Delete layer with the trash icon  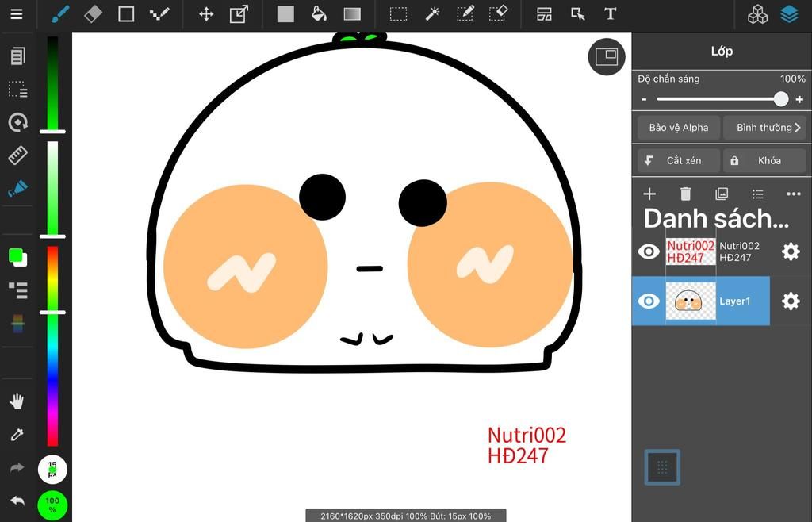686,194
